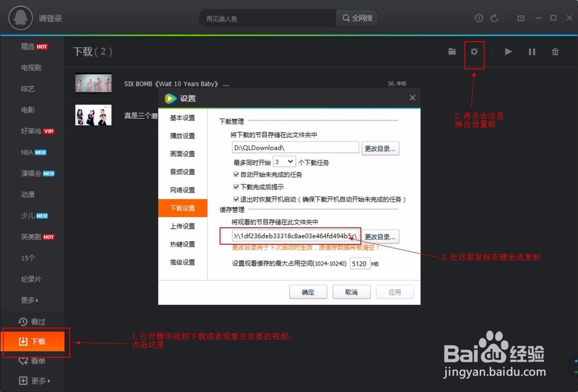Pause all downloads with the pause icon

tap(532, 51)
